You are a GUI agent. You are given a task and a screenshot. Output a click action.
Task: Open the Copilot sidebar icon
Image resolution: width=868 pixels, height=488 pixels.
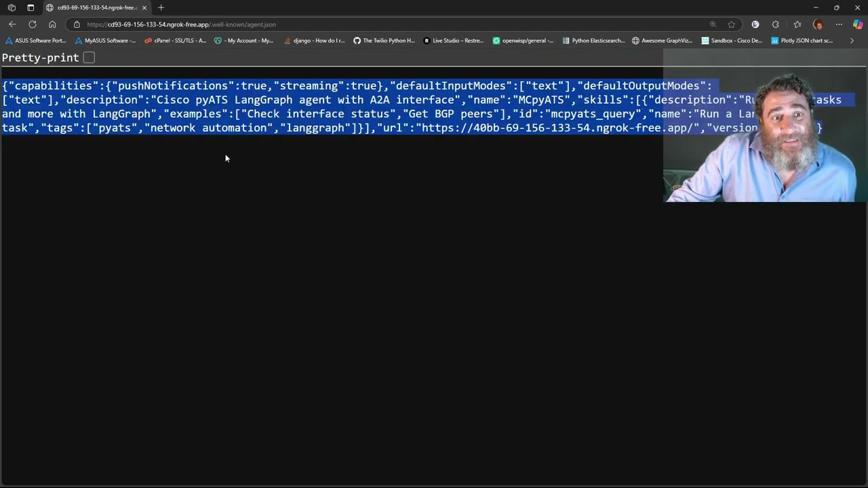[858, 24]
